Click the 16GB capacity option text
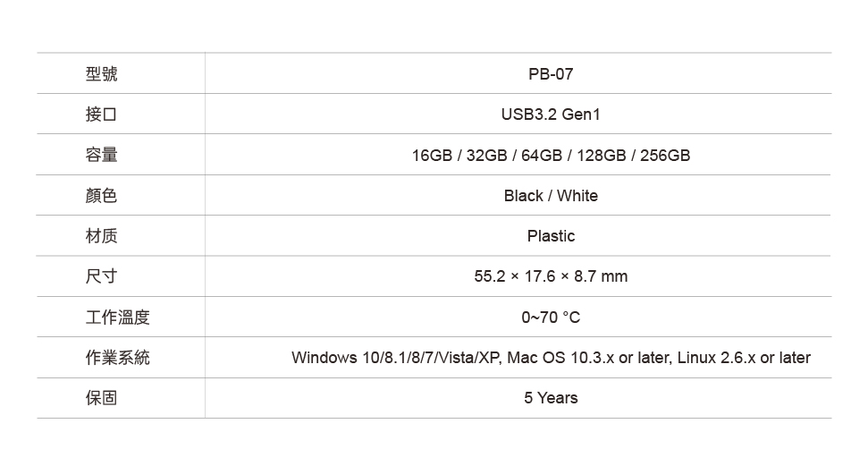 [432, 155]
